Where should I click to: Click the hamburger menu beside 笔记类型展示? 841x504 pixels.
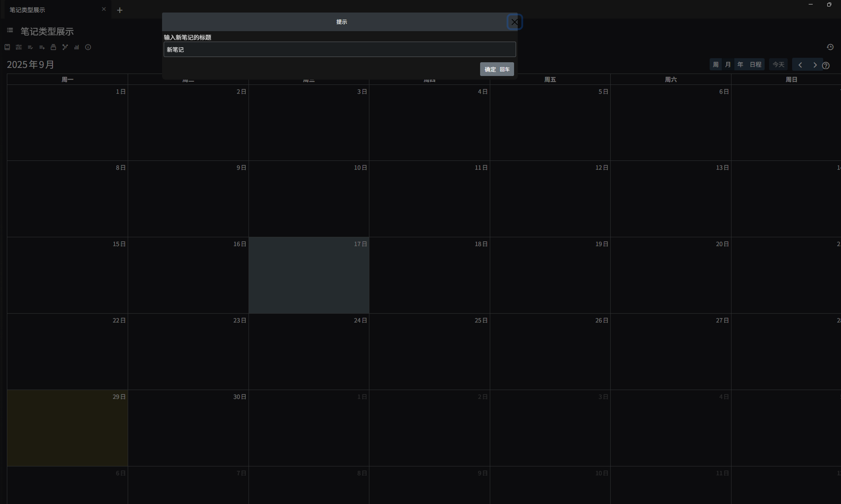click(x=10, y=30)
